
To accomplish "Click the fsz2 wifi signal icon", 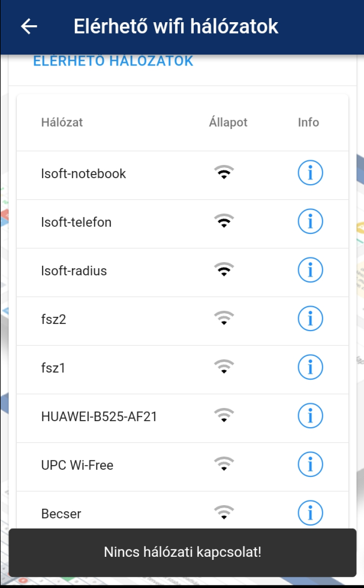I will 224,319.
